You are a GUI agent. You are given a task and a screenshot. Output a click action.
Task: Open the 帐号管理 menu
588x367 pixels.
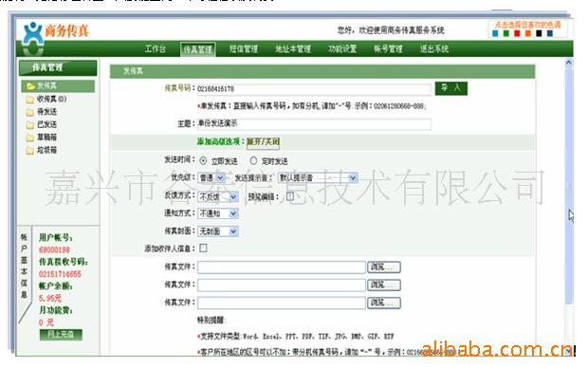coord(388,48)
